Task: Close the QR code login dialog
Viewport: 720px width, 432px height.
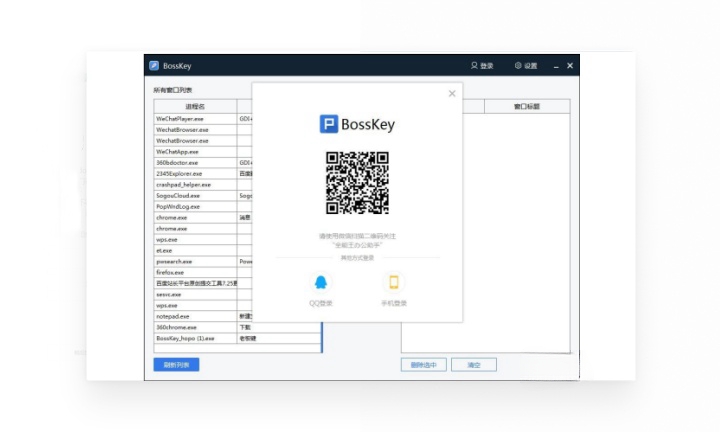Action: (452, 93)
